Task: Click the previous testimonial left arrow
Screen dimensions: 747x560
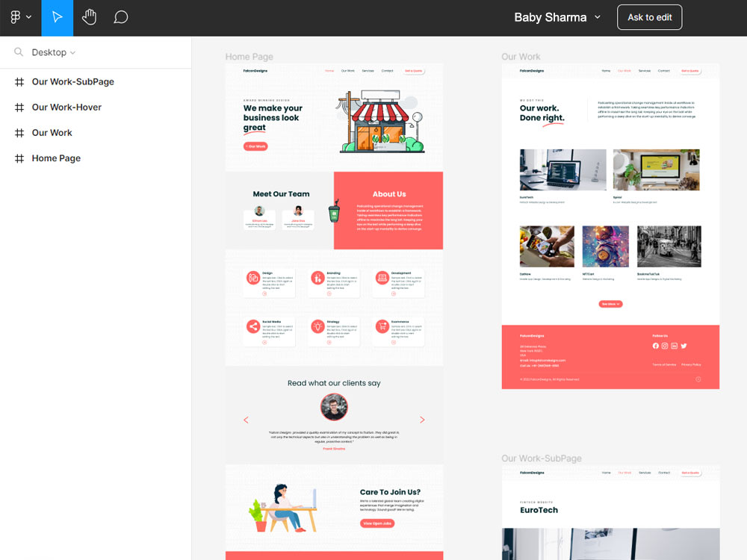Action: click(246, 420)
